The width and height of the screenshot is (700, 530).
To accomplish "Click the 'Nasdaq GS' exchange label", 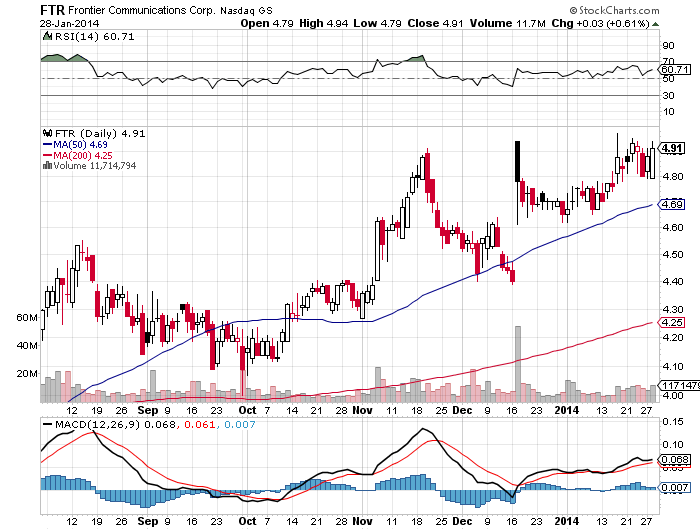I will [246, 11].
